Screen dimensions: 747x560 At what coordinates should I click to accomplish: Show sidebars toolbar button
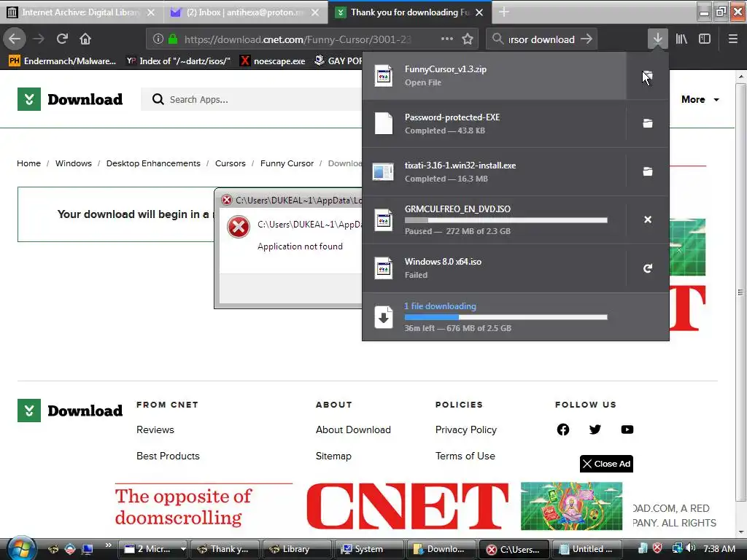(705, 39)
